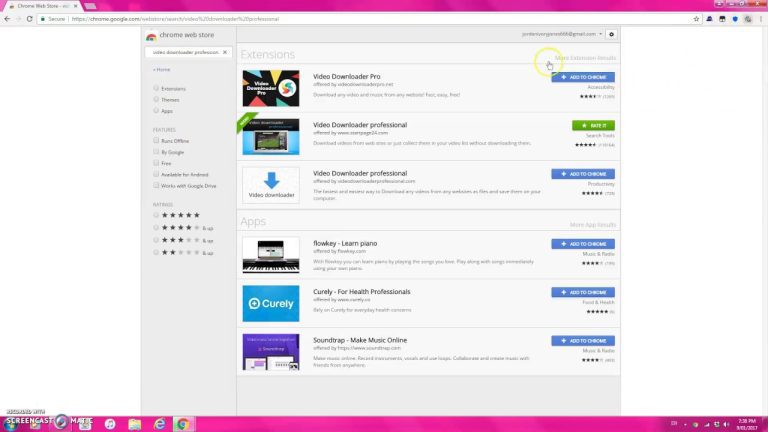The width and height of the screenshot is (768, 432).
Task: Open More App Results link
Action: pyautogui.click(x=593, y=225)
